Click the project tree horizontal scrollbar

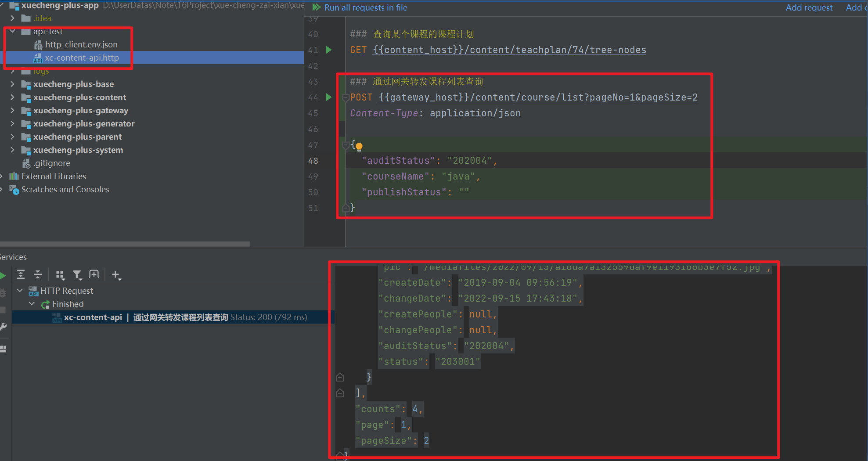(x=125, y=244)
